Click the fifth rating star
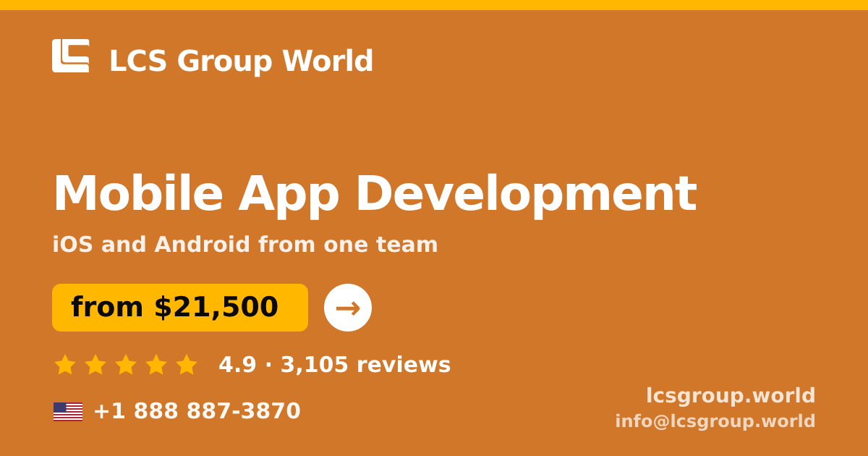 coord(187,365)
